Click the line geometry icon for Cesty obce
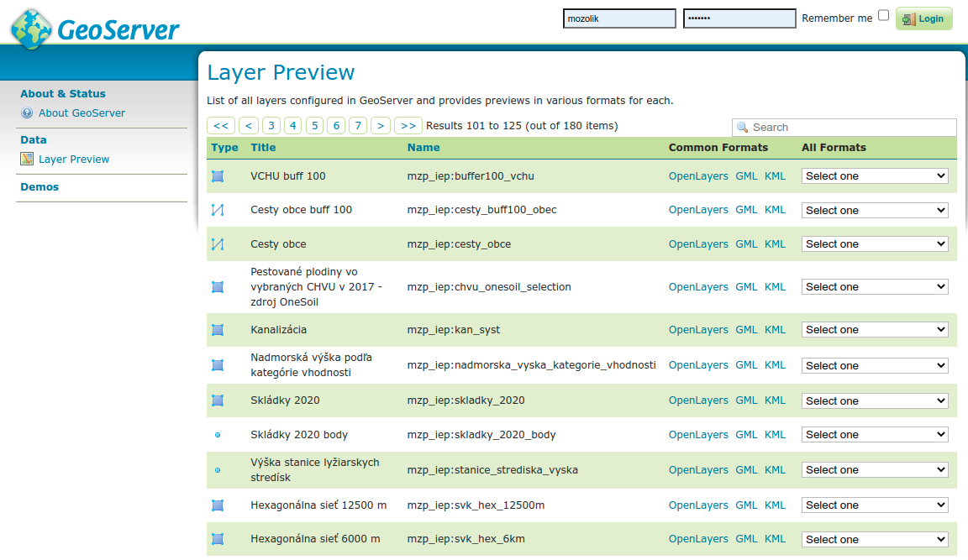Screen dimensions: 968x560 [218, 243]
